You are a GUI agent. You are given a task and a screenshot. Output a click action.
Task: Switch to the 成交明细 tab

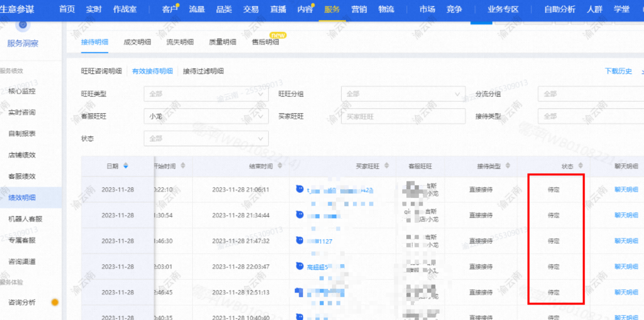(137, 42)
